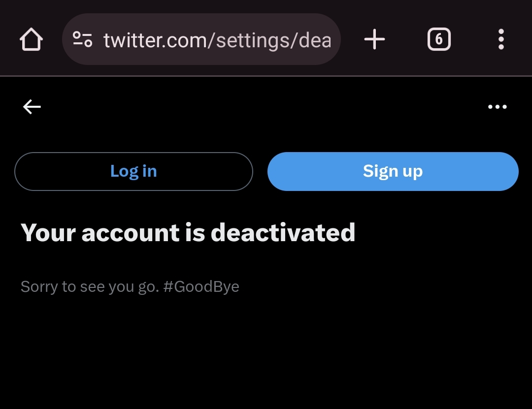532x409 pixels.
Task: Click the Log in button
Action: click(133, 171)
